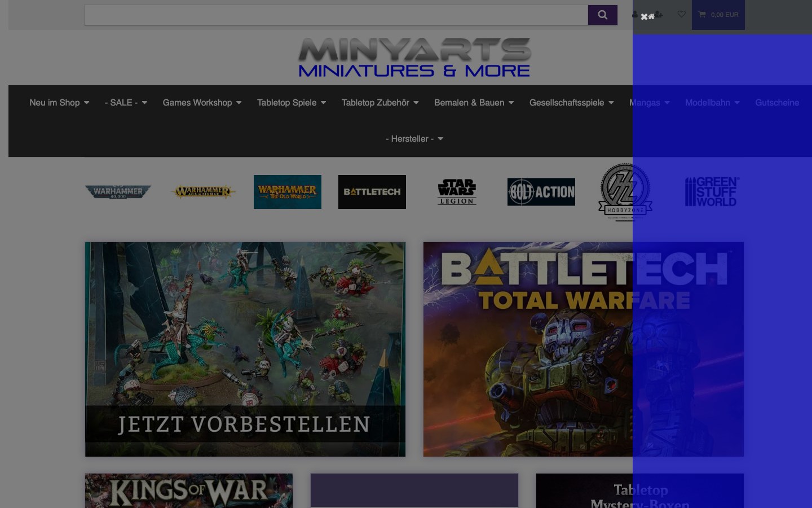This screenshot has width=812, height=508.
Task: Expand the - Hersteller - menu
Action: coord(414,139)
